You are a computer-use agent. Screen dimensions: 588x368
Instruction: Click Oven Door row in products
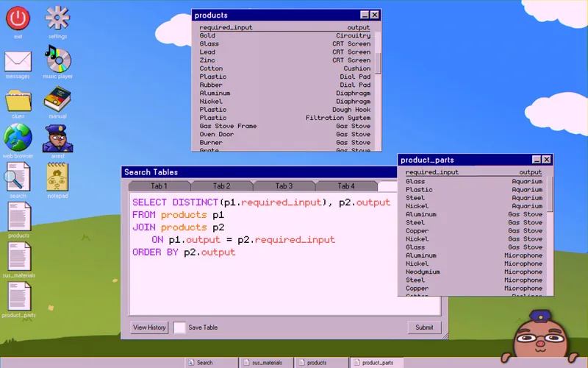point(284,135)
